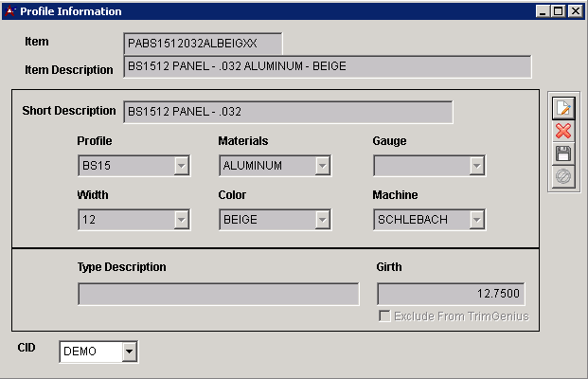Open the empty Gauge dropdown
588x379 pixels.
point(477,166)
